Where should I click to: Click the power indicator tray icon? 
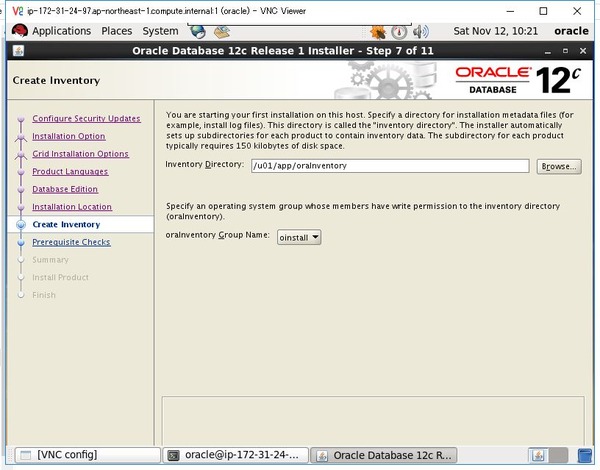[399, 32]
